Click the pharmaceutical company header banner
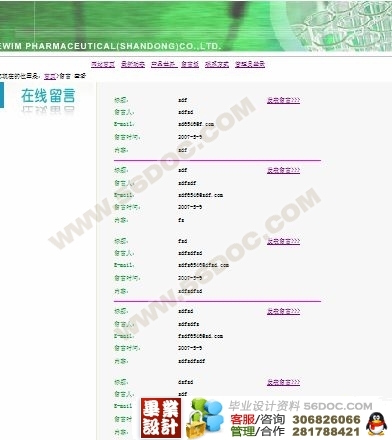The width and height of the screenshot is (392, 440). [196, 26]
